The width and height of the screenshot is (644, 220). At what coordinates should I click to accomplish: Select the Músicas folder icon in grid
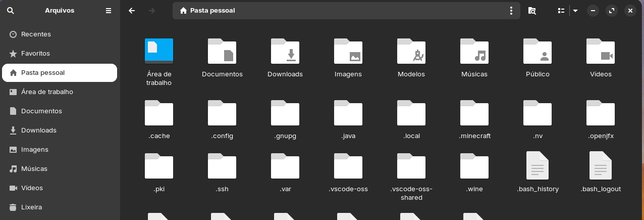coord(474,51)
